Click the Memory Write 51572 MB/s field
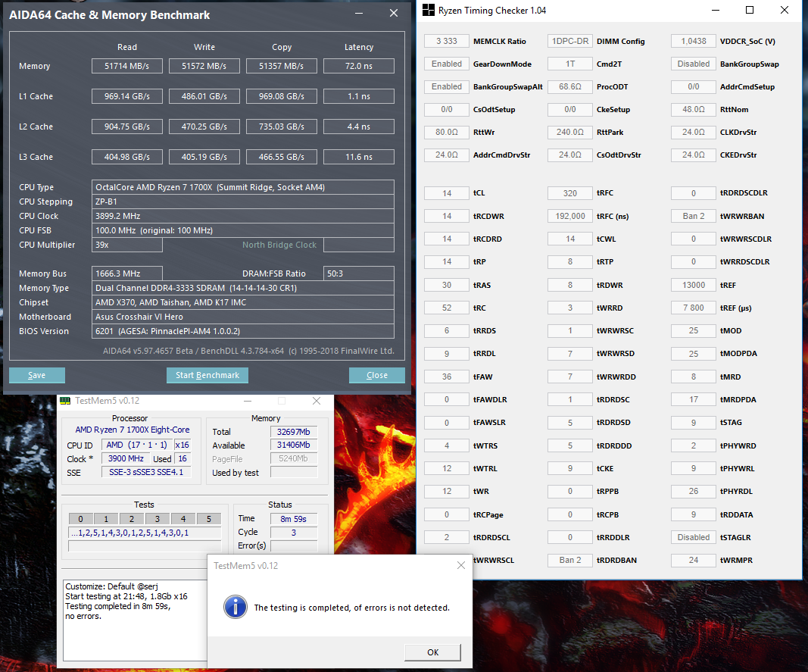The height and width of the screenshot is (672, 808). point(204,66)
